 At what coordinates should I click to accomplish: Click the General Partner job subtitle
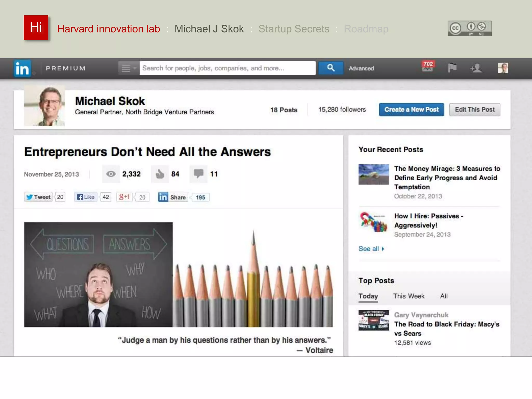coord(144,112)
